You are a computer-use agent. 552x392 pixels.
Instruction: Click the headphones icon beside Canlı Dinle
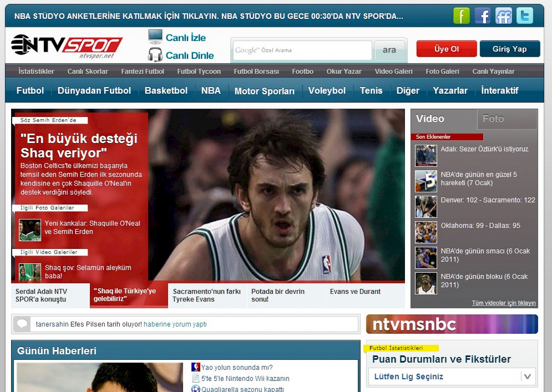(x=155, y=55)
